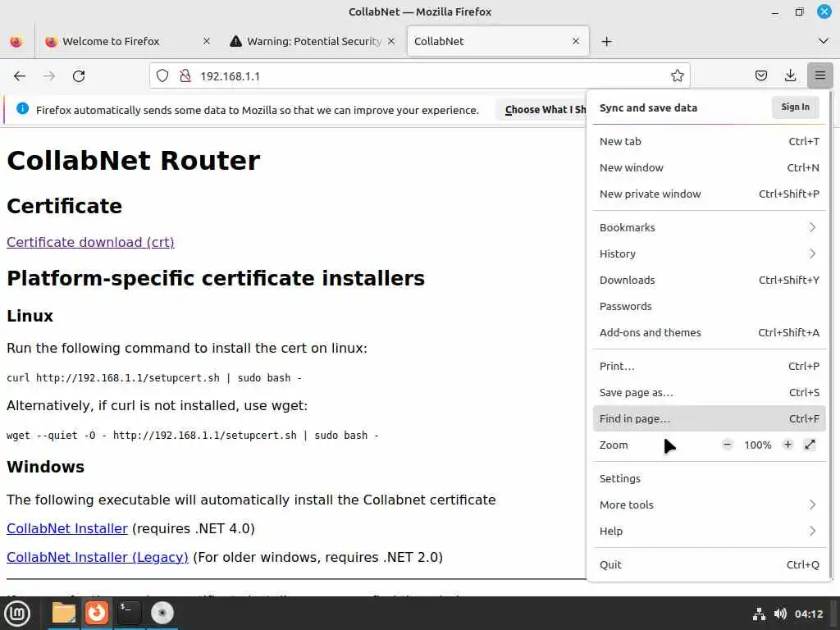Screen dimensions: 840x630
Task: Click the info icon in notification bar
Action: tap(22, 109)
